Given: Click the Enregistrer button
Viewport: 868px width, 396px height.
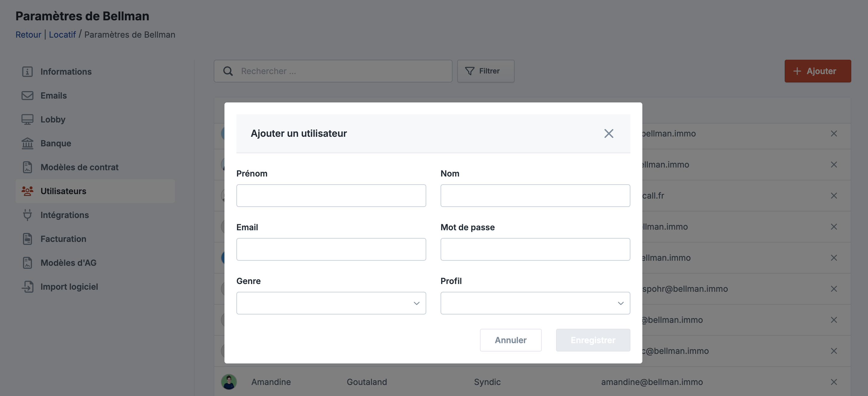Looking at the screenshot, I should (593, 340).
